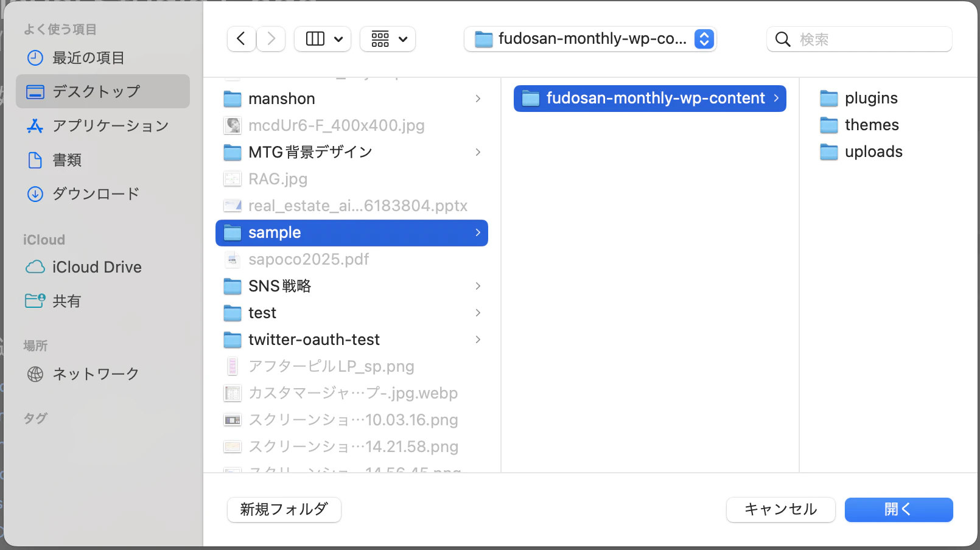Viewport: 980px width, 550px height.
Task: Open the fudosan-monthly-wp-co... path popup
Action: click(590, 39)
